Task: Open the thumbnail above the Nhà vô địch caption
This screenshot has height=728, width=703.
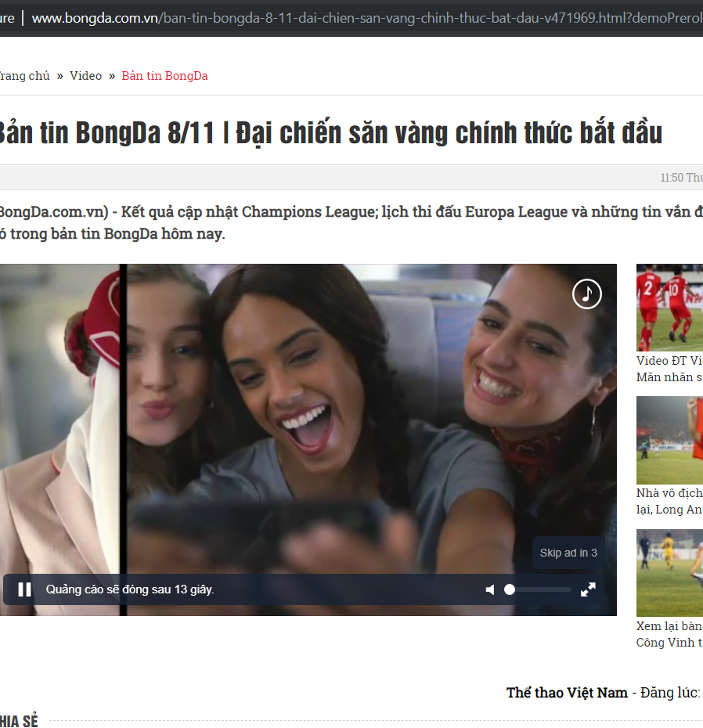Action: click(x=669, y=440)
